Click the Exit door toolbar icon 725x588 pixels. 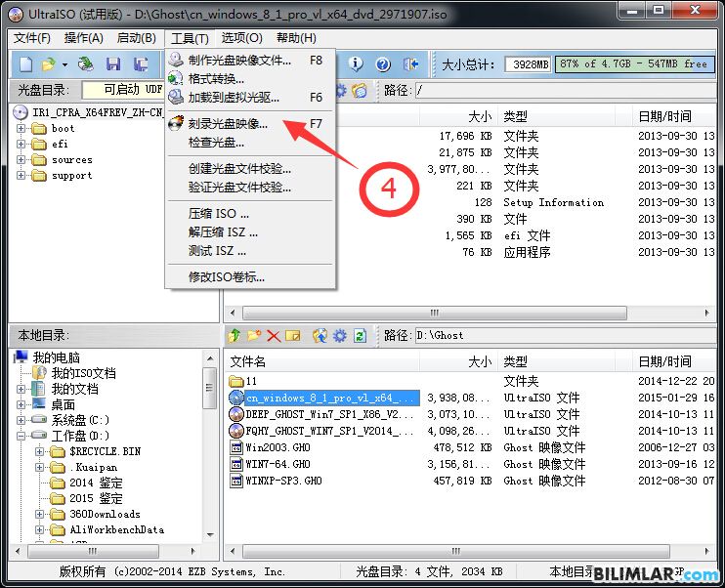click(x=410, y=64)
